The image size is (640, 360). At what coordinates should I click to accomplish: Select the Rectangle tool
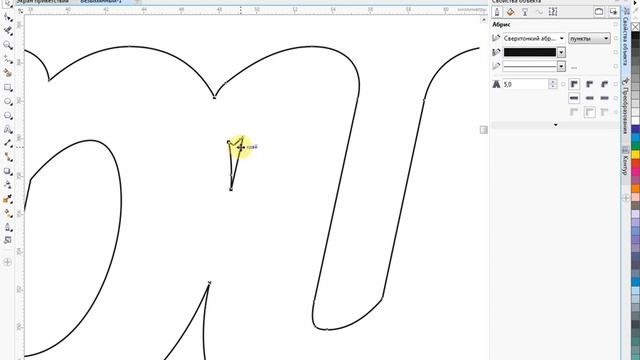tap(8, 87)
